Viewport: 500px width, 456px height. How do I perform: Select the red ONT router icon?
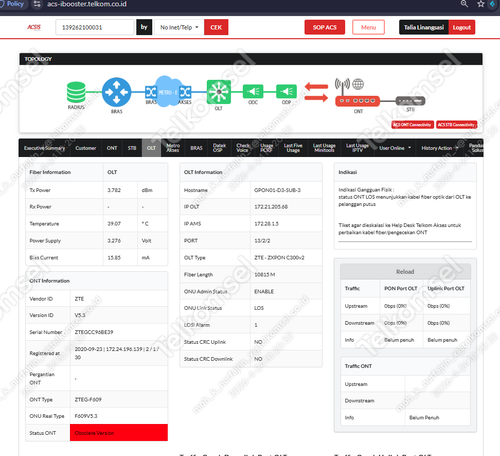click(x=357, y=101)
